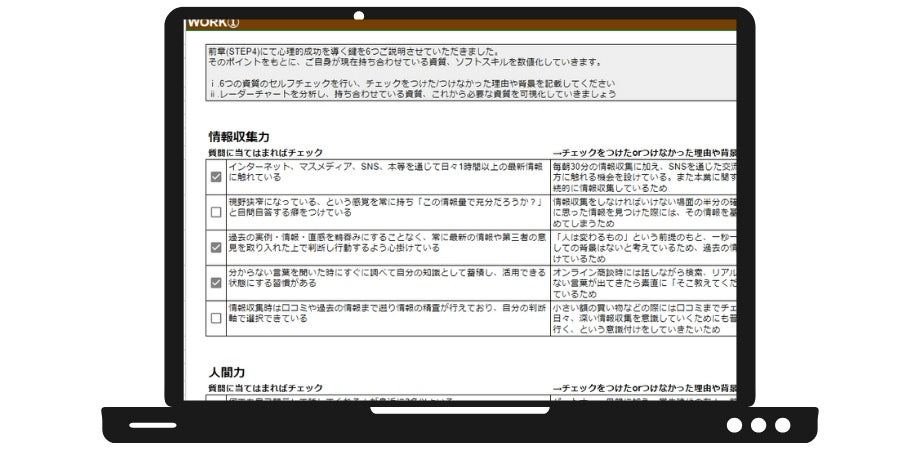Click the middle circle on laptop base
This screenshot has width=920, height=450.
click(x=758, y=425)
